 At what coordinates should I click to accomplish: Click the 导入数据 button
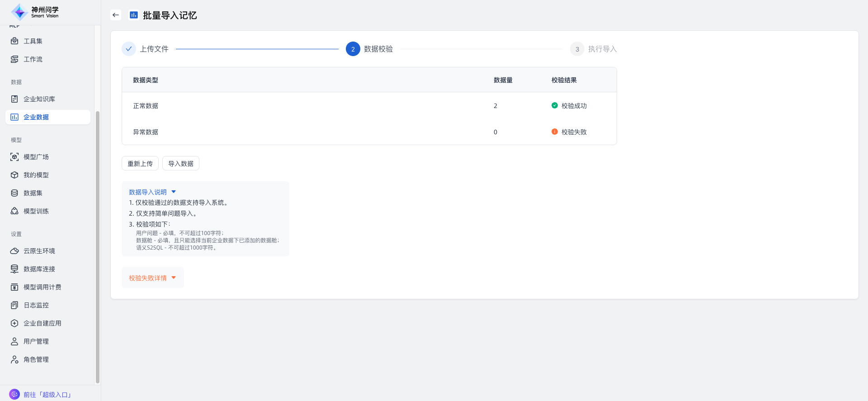[x=181, y=164]
